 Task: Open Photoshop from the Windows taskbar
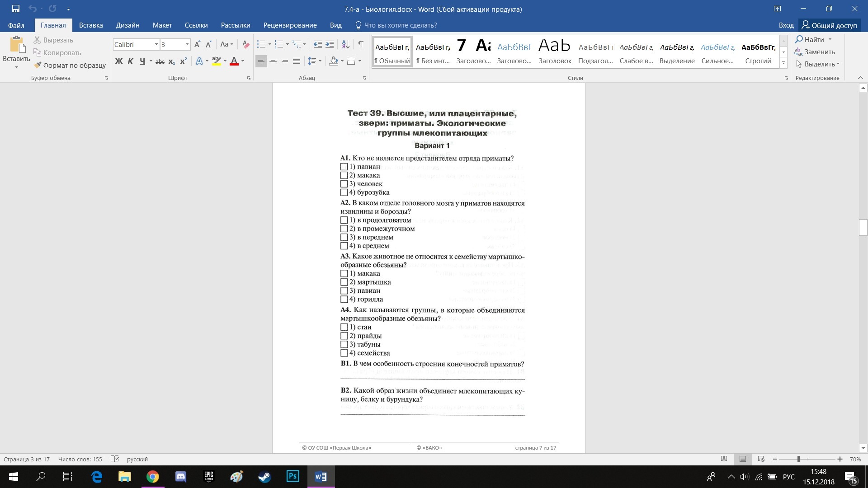click(292, 476)
